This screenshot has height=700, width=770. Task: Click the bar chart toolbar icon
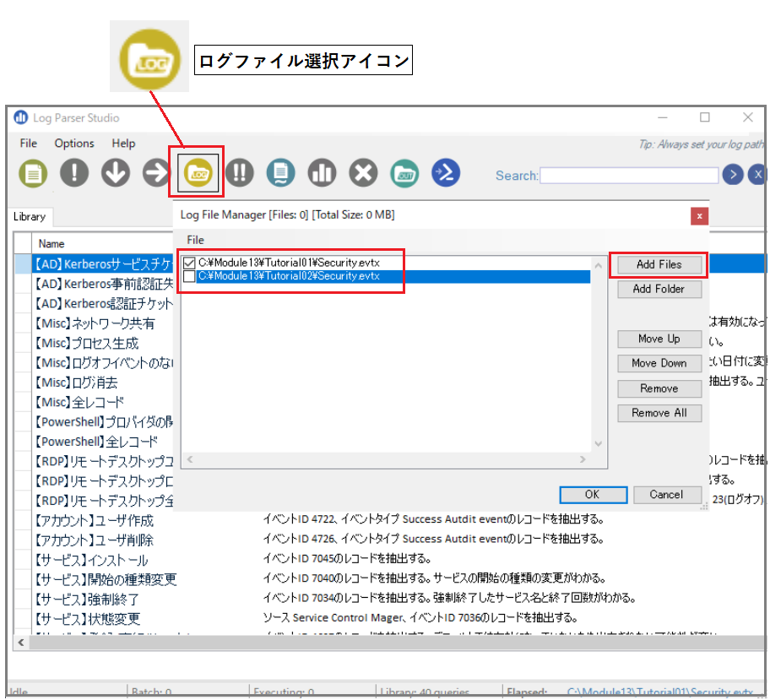click(x=322, y=173)
